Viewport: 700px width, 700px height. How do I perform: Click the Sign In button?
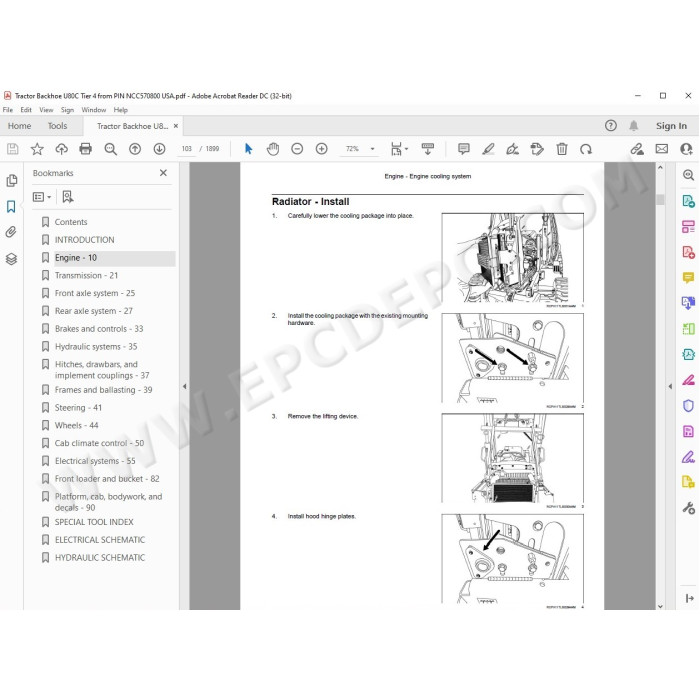[671, 126]
